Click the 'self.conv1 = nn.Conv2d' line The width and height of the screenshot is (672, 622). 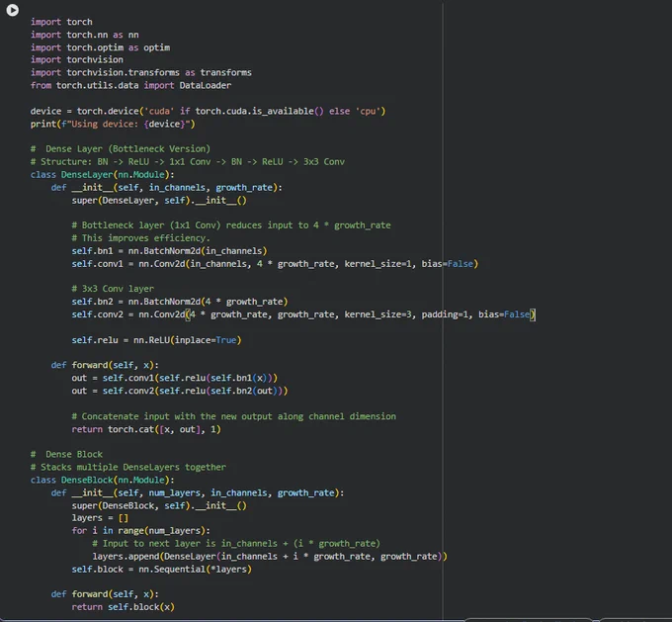275,264
